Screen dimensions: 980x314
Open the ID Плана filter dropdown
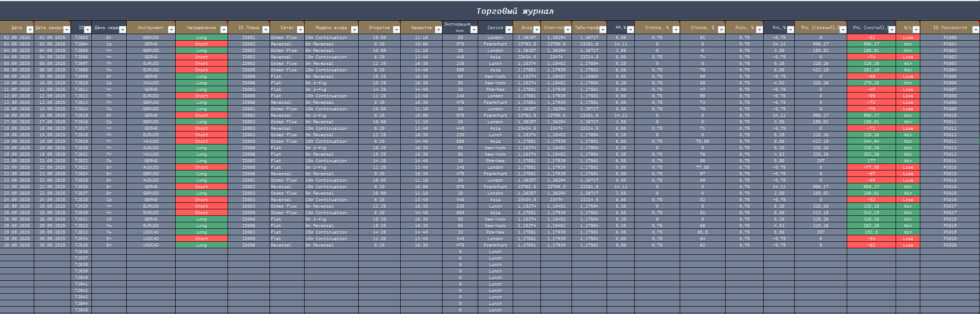(x=266, y=29)
